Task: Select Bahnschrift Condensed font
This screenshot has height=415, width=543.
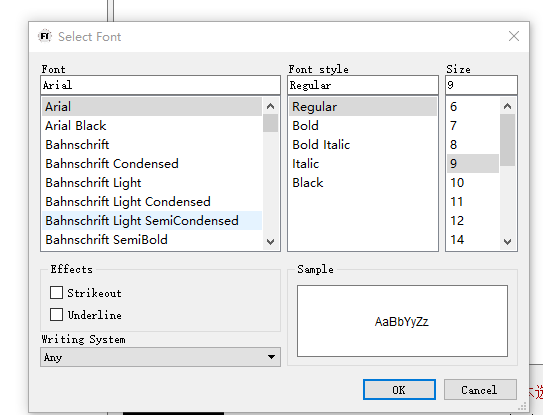Action: pyautogui.click(x=152, y=164)
